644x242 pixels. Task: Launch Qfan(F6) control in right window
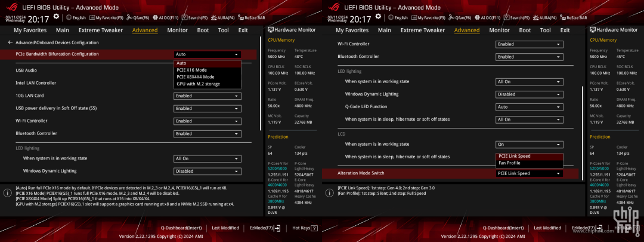[460, 18]
